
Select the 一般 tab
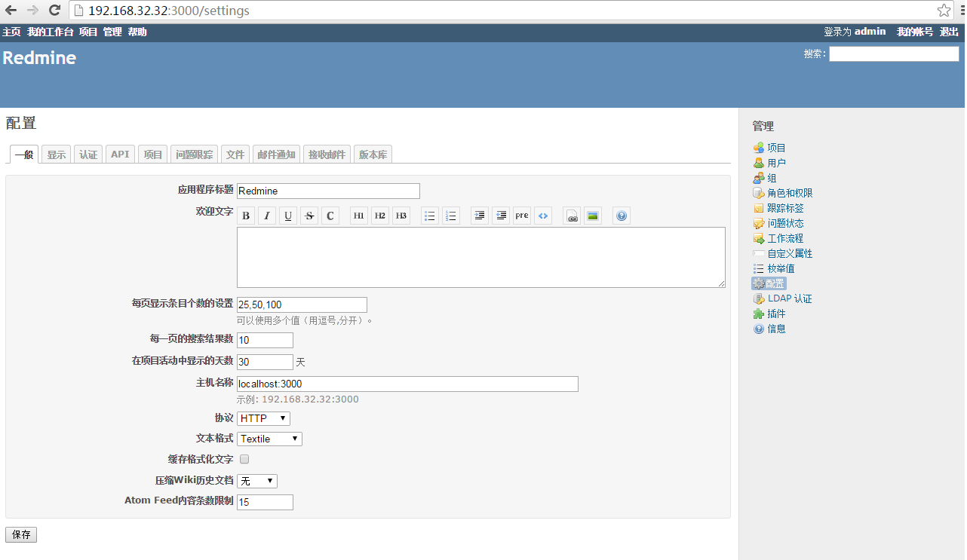(24, 155)
